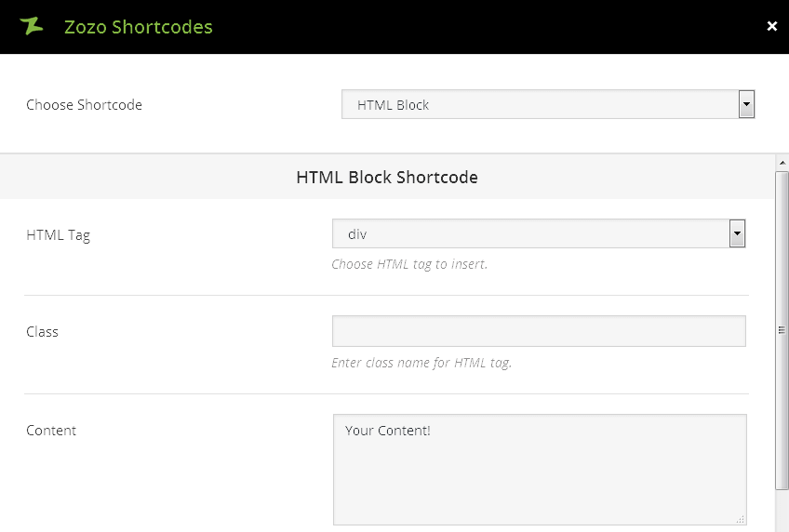This screenshot has height=532, width=789.
Task: Grab the Content textarea resize handle
Action: pos(741,520)
